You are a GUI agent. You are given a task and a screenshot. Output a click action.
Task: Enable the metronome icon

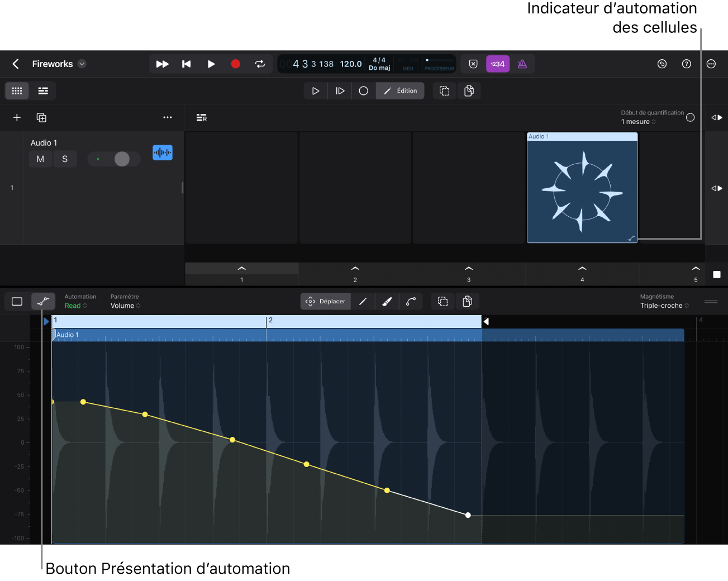pyautogui.click(x=522, y=64)
